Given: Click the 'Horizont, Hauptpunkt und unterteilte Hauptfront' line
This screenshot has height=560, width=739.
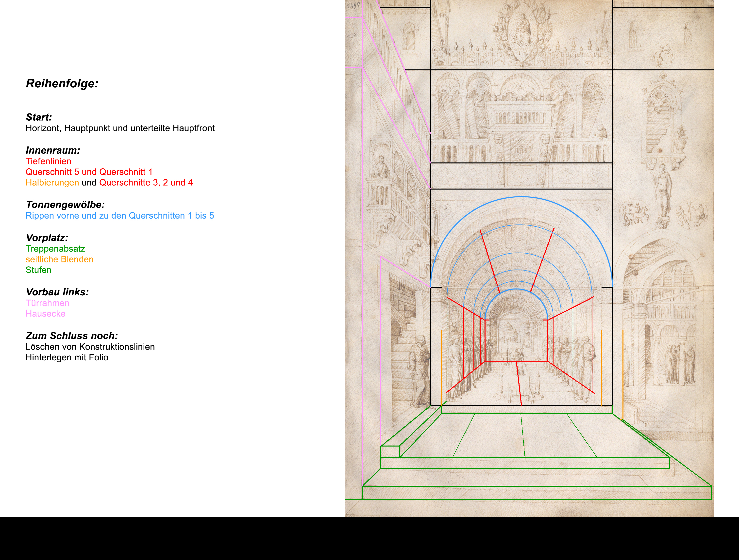Looking at the screenshot, I should (x=120, y=128).
